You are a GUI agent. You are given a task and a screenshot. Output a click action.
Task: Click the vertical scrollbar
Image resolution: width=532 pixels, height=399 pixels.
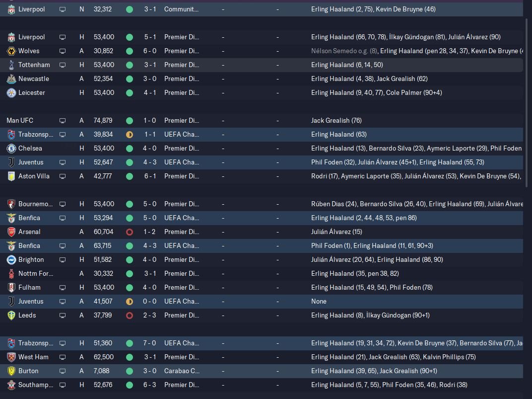pos(527,102)
